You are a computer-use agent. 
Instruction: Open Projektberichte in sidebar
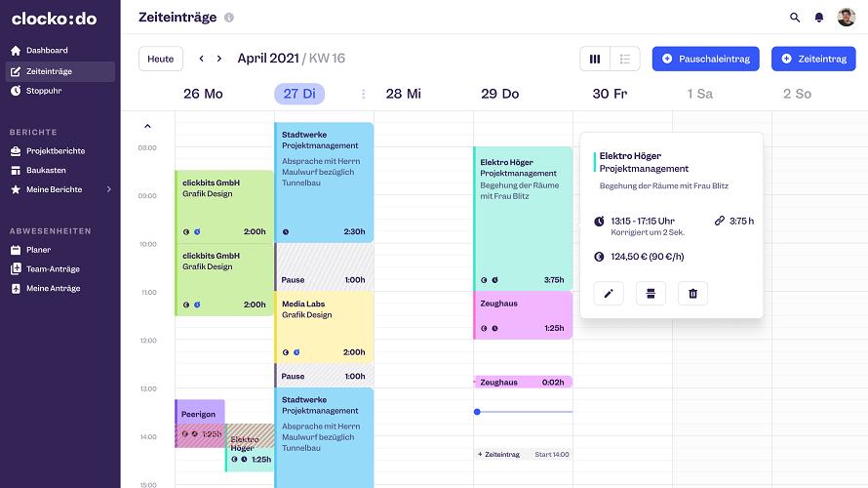coord(59,150)
